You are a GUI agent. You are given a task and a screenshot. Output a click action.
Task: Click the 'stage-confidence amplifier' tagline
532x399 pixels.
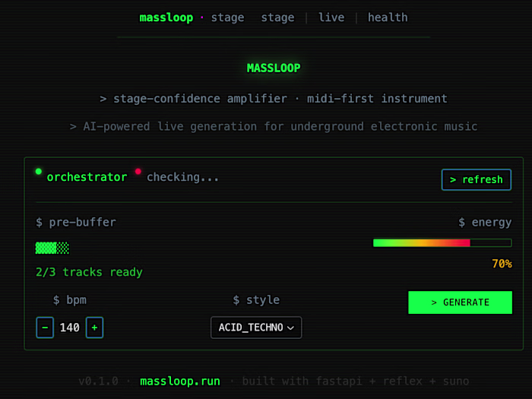pyautogui.click(x=274, y=99)
